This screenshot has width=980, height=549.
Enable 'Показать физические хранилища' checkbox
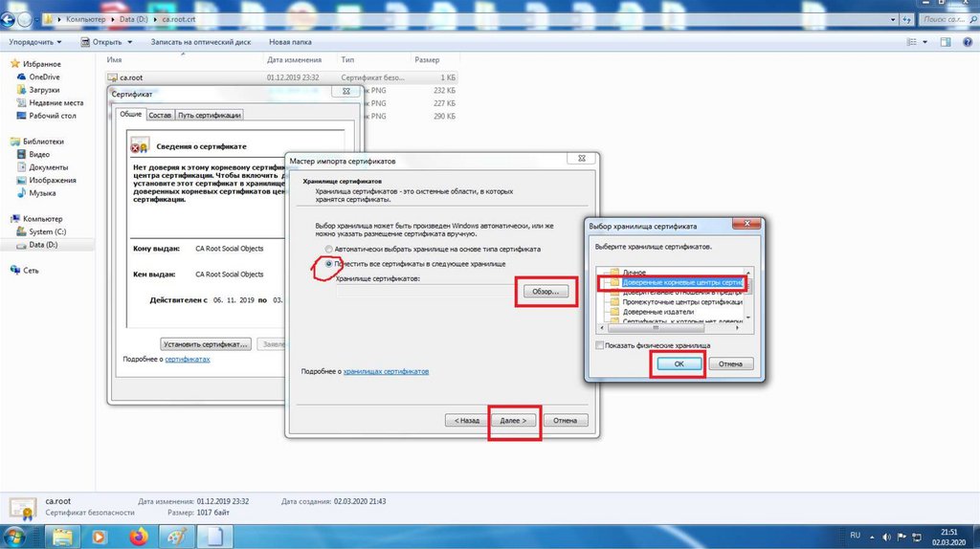pyautogui.click(x=600, y=345)
